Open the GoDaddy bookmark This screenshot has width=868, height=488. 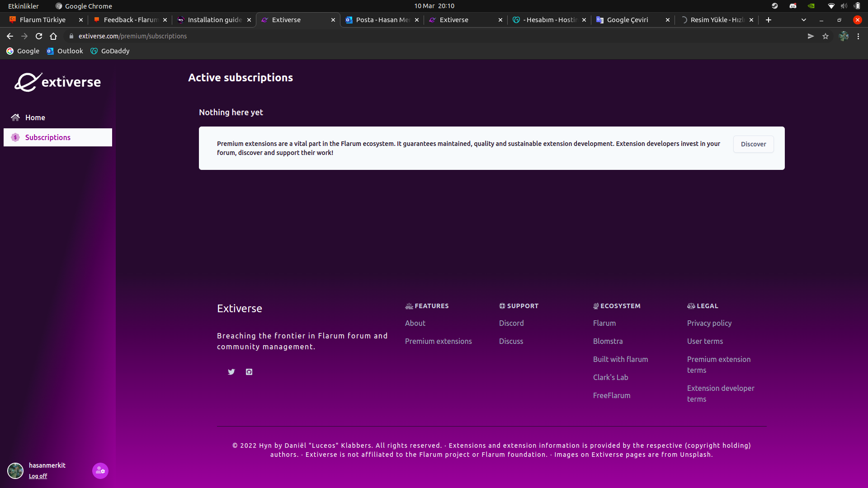click(x=110, y=51)
